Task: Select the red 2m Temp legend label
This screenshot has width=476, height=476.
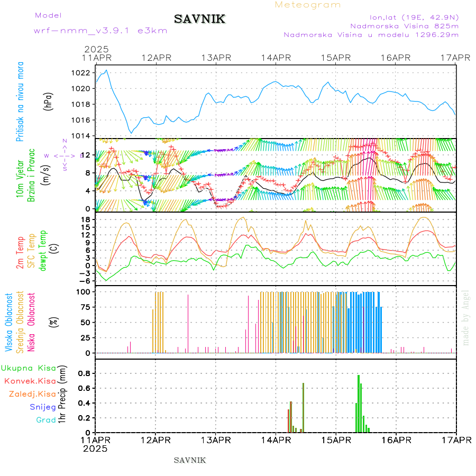Action: coord(20,253)
